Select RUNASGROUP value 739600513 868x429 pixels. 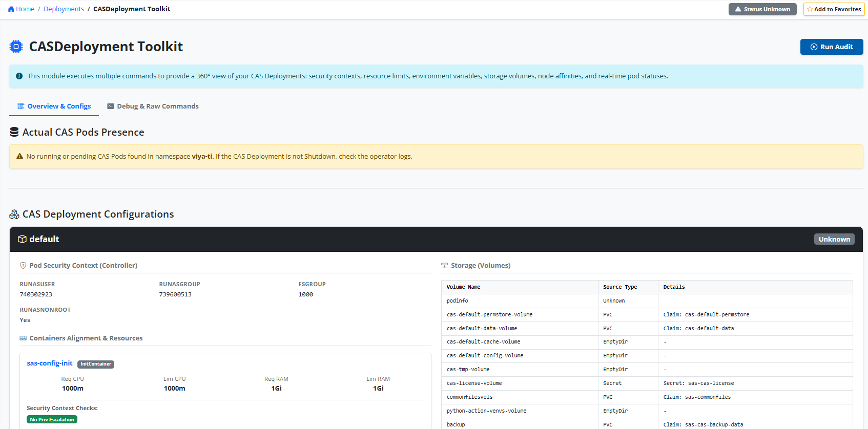(175, 294)
